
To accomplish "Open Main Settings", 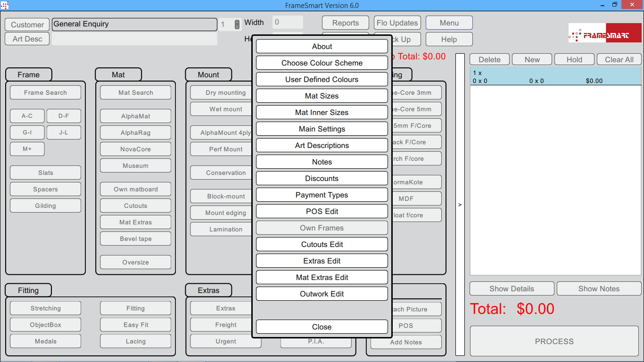I will tap(322, 129).
